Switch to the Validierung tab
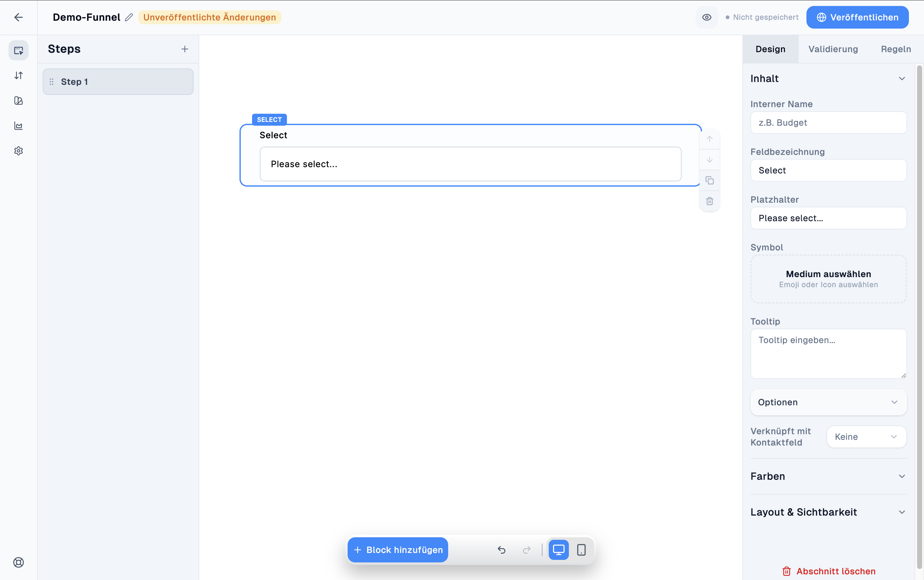 833,49
